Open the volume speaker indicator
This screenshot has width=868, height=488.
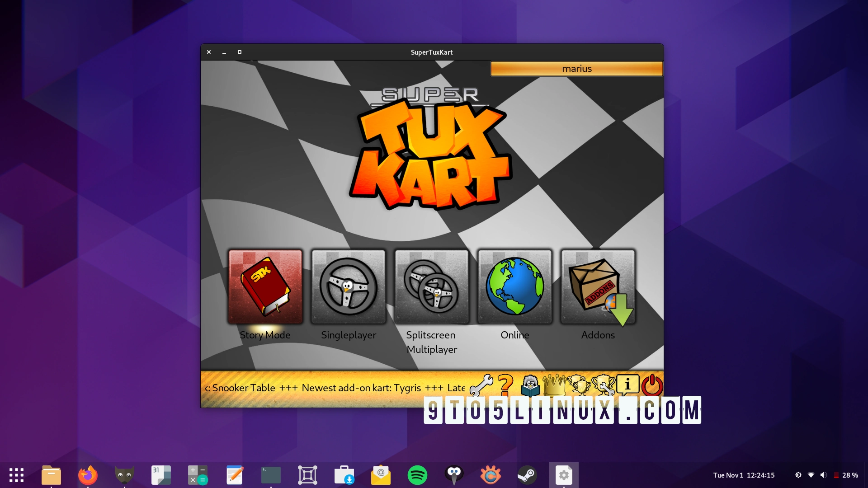pos(824,475)
